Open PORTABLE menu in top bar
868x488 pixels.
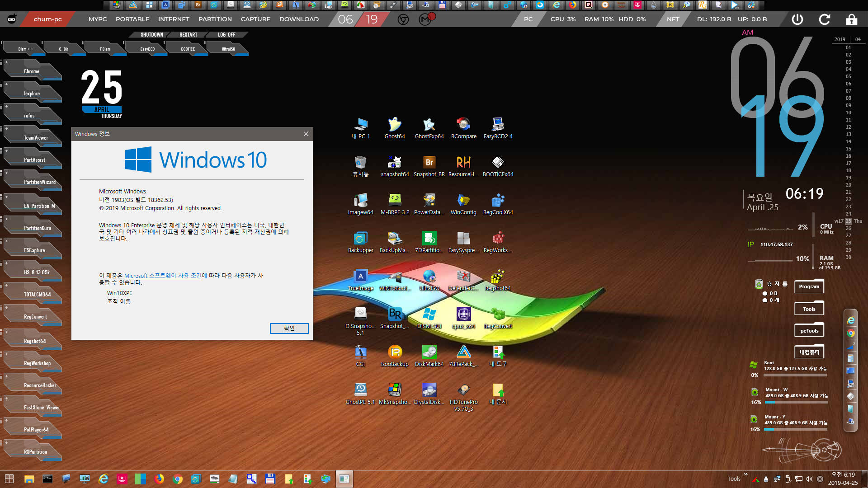[132, 19]
